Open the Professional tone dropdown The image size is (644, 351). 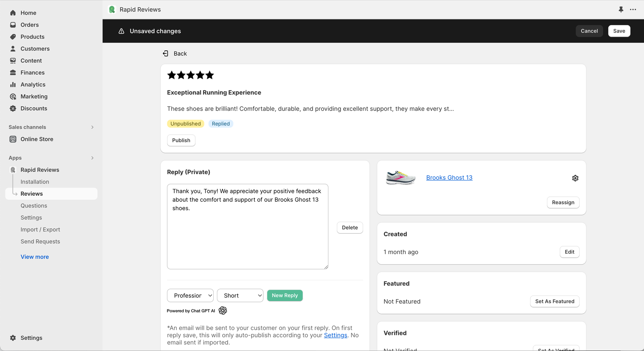pyautogui.click(x=190, y=296)
